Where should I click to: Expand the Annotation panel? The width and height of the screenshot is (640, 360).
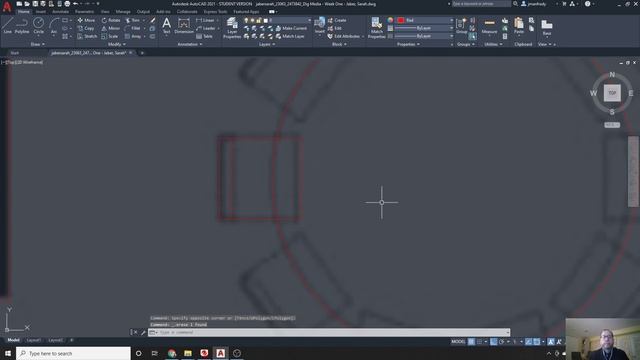coord(190,44)
